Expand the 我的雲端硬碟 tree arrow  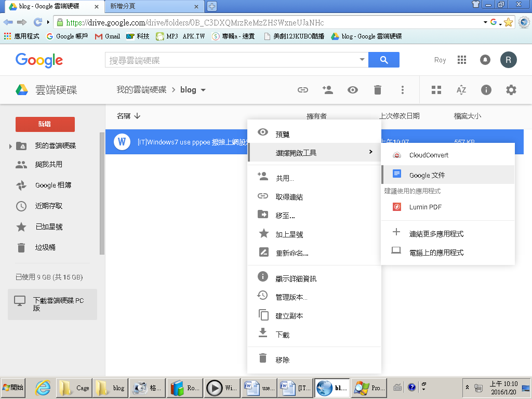coord(10,146)
